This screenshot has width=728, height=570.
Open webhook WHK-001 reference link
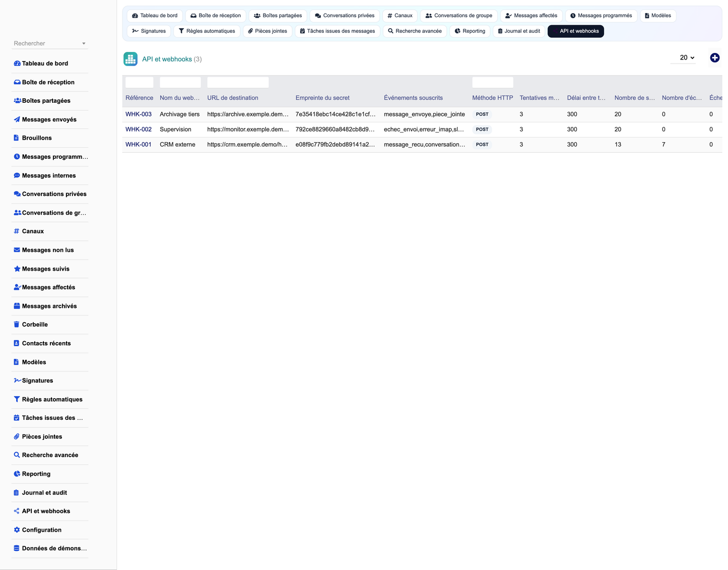tap(139, 145)
